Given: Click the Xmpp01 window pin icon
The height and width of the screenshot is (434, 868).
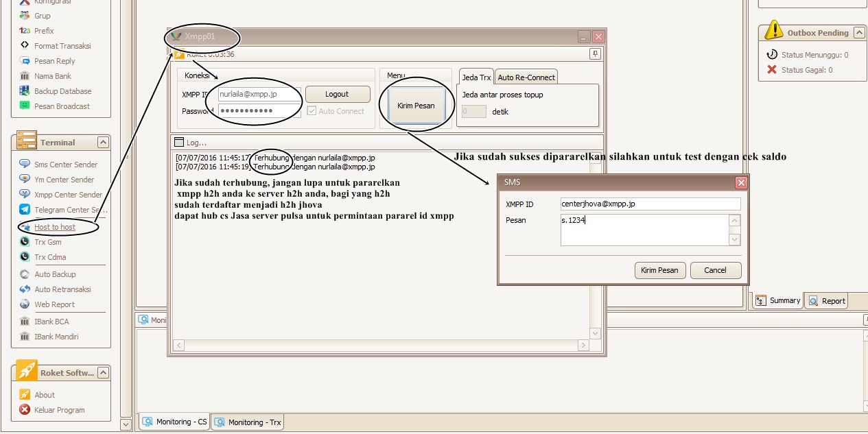Looking at the screenshot, I should click(596, 53).
